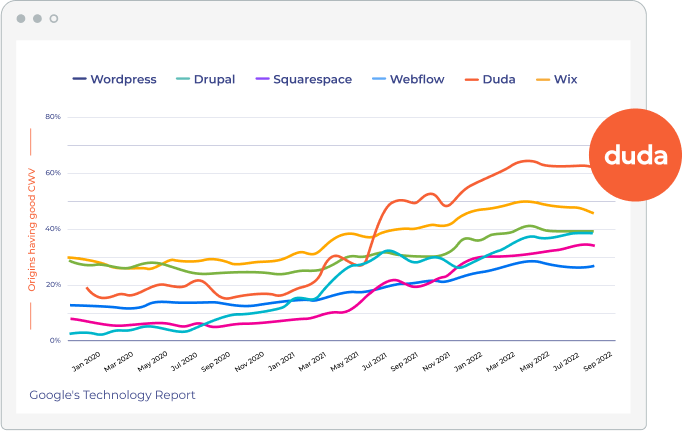Image resolution: width=682 pixels, height=432 pixels.
Task: Click the Sep 2020 x-axis label
Action: point(216,361)
